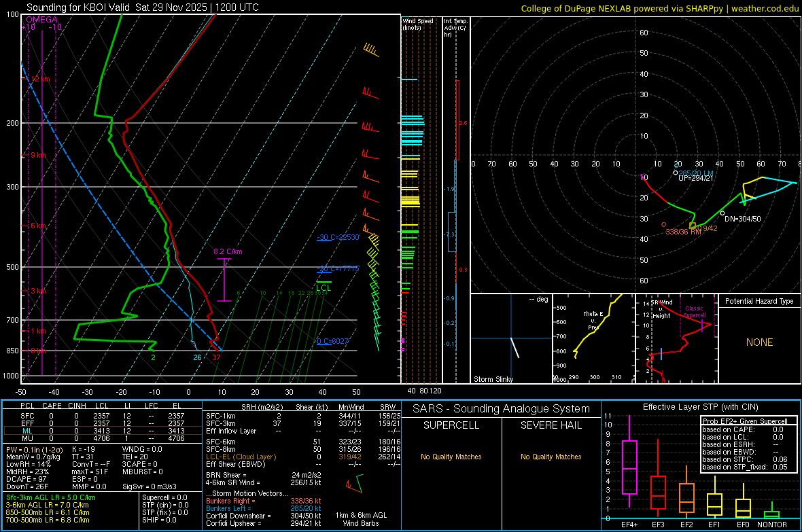Click the DN=304/50 hodograph marker label

743,219
